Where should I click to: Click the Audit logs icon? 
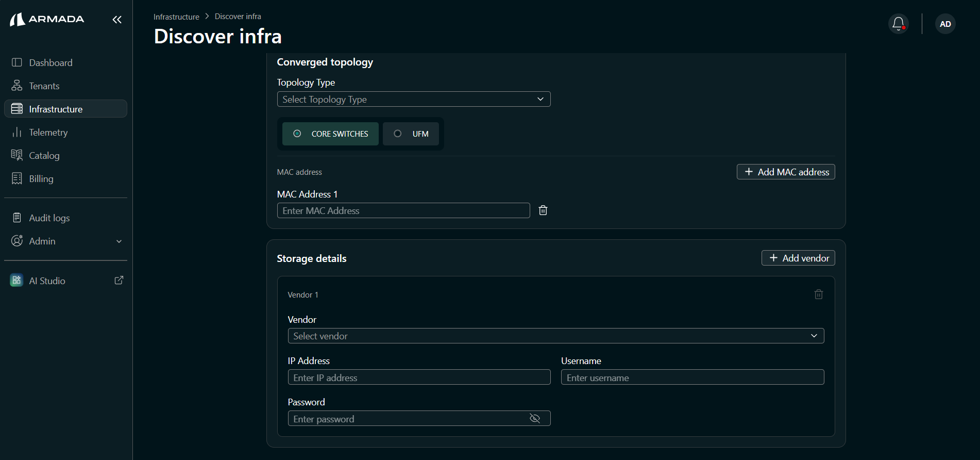[17, 218]
